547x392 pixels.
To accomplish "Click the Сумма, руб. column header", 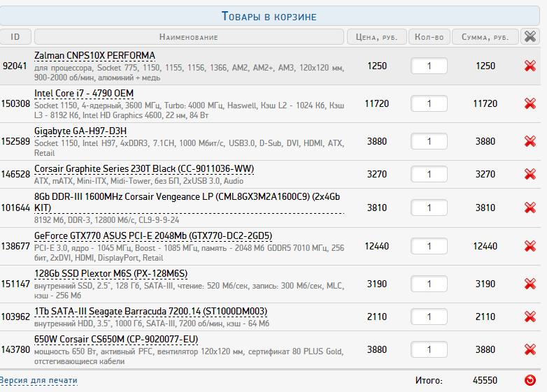I will tap(485, 36).
